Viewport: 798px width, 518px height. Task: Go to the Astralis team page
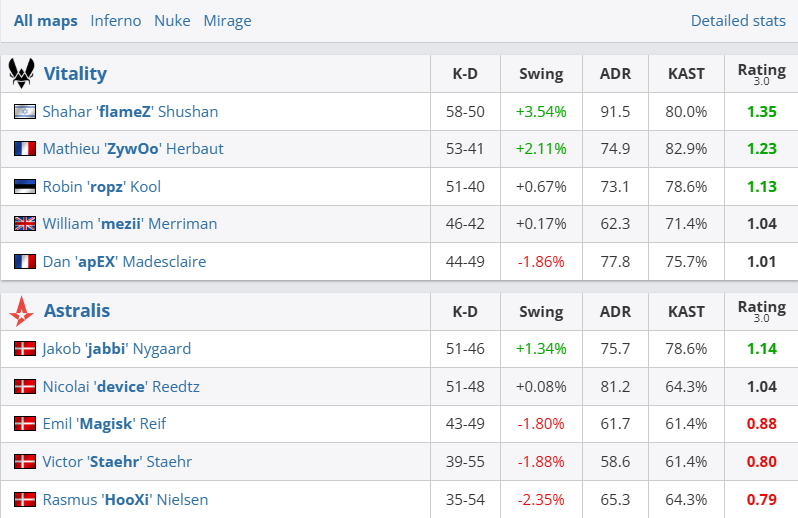[x=77, y=312]
